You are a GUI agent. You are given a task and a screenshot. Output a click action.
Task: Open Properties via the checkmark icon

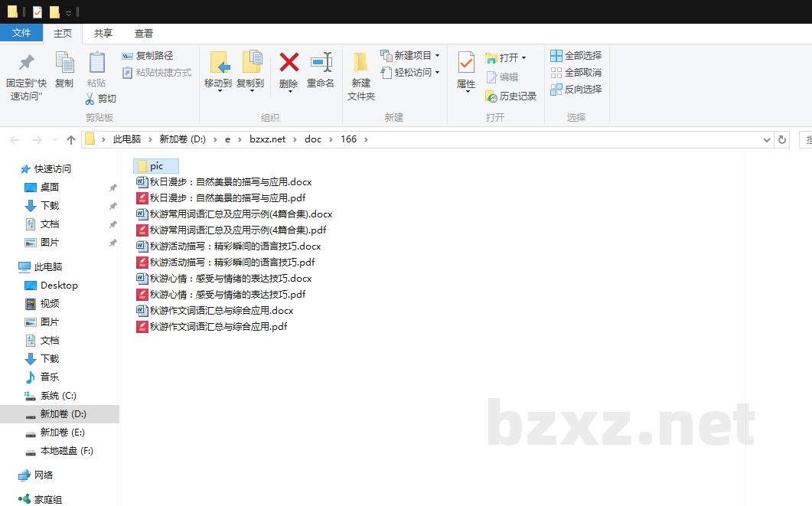[465, 63]
